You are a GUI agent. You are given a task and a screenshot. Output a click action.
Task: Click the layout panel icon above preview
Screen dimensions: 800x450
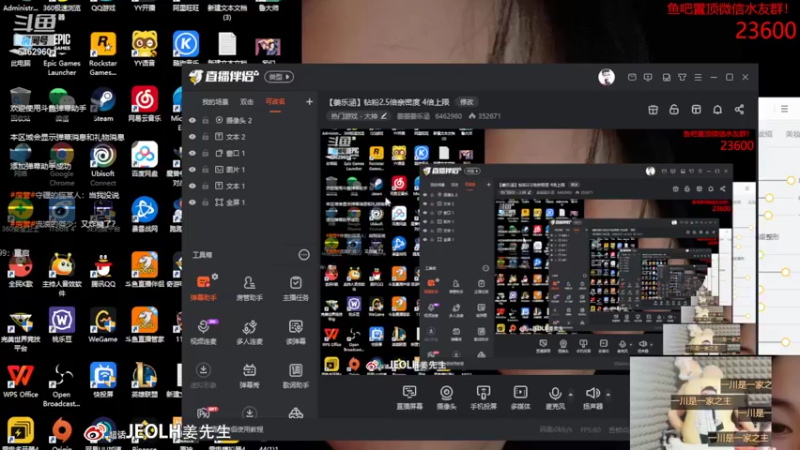[x=696, y=110]
